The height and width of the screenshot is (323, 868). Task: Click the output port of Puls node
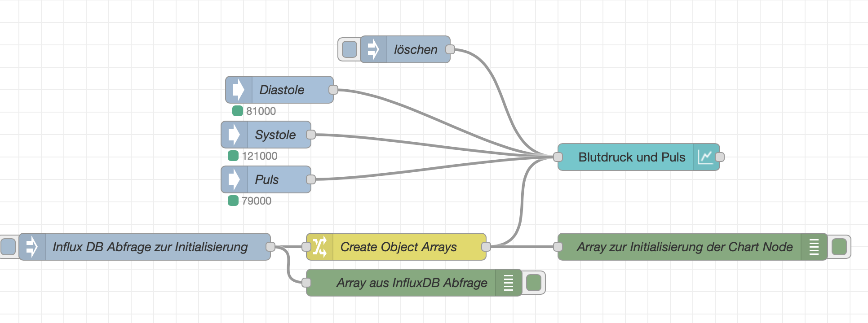point(311,179)
